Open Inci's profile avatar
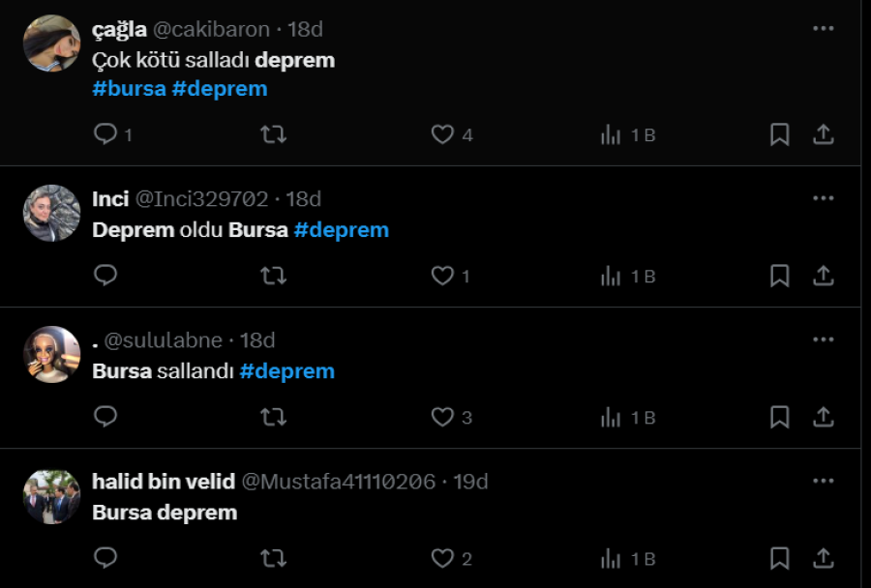This screenshot has height=588, width=871. [51, 213]
